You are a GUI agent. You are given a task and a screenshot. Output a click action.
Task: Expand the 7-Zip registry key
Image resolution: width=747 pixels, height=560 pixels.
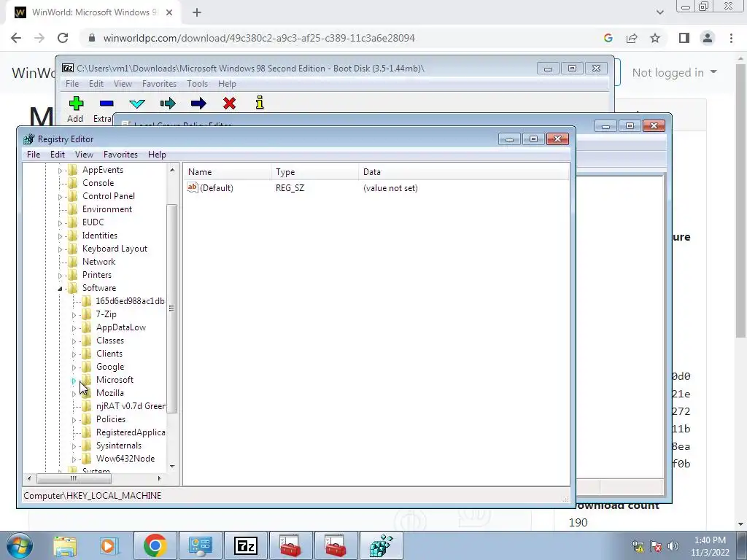[74, 315]
